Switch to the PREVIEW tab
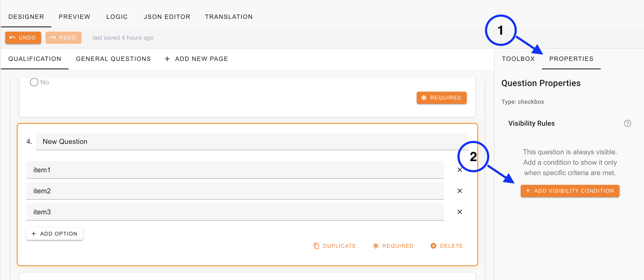Image resolution: width=644 pixels, height=280 pixels. 74,17
